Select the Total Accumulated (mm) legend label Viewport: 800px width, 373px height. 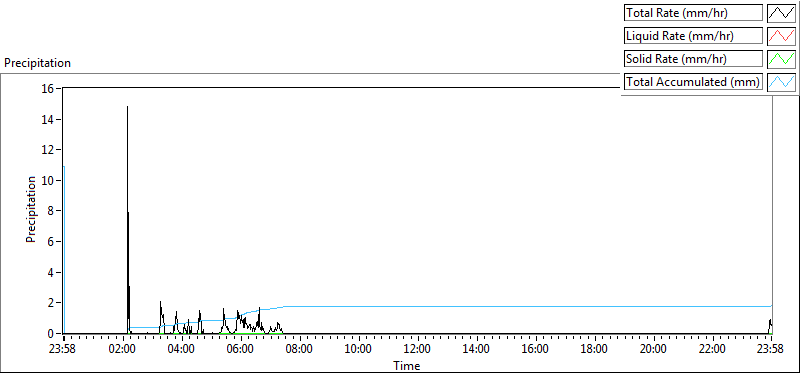pos(693,82)
